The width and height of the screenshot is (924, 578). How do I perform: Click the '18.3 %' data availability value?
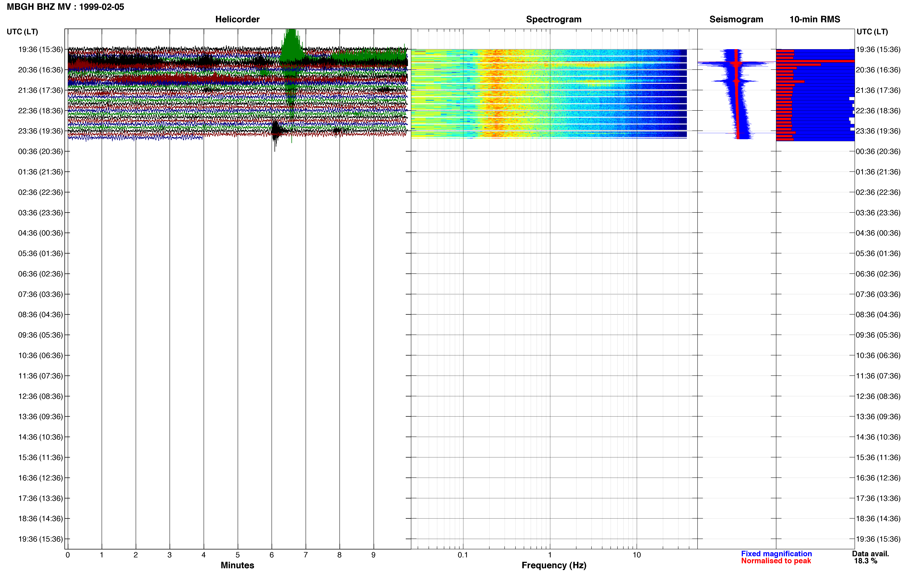[866, 561]
